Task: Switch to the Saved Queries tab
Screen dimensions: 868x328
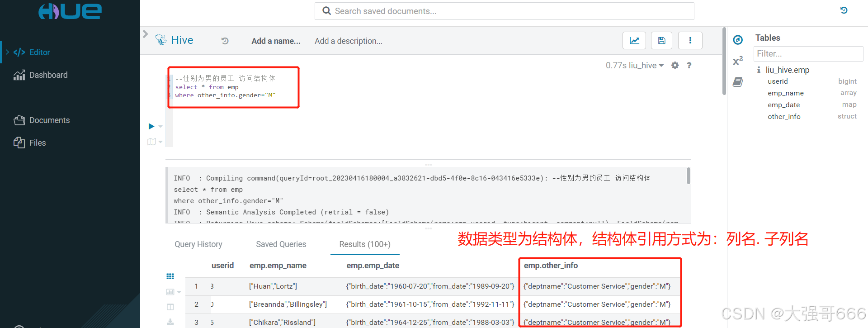Action: 281,244
